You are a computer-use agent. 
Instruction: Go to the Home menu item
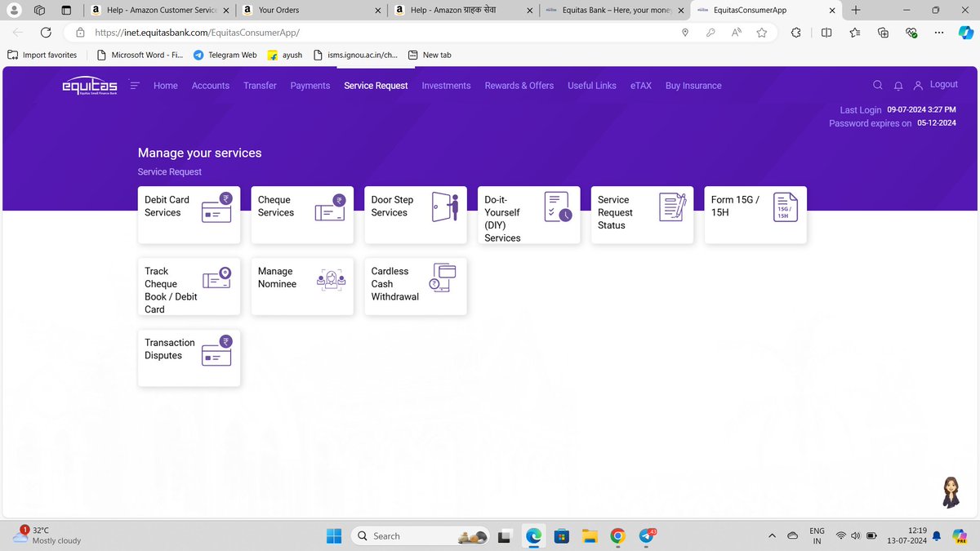(x=166, y=86)
